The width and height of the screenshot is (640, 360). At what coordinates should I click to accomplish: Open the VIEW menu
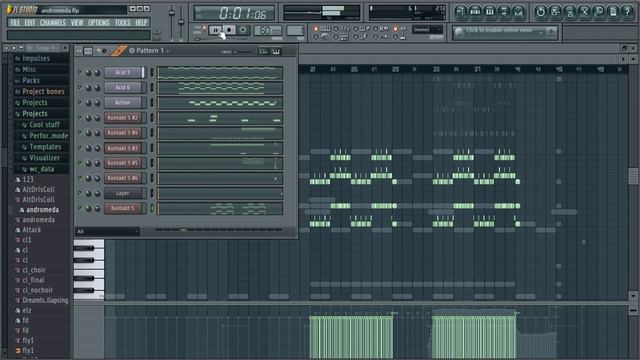77,23
